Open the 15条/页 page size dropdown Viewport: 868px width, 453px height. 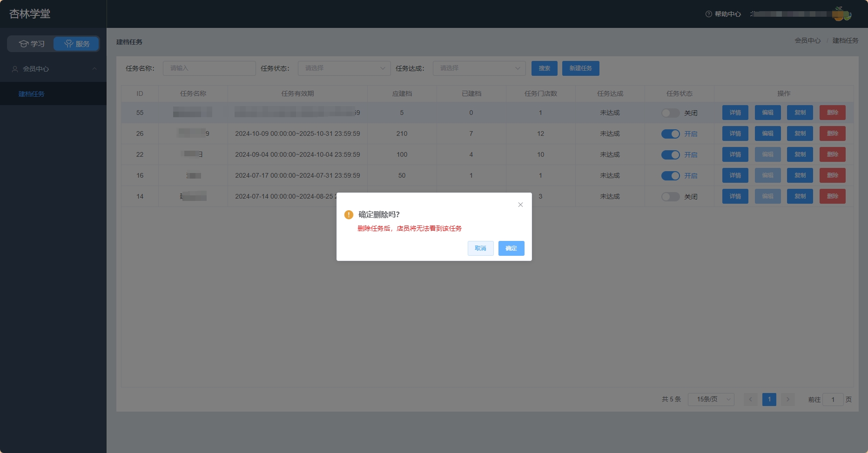tap(711, 400)
